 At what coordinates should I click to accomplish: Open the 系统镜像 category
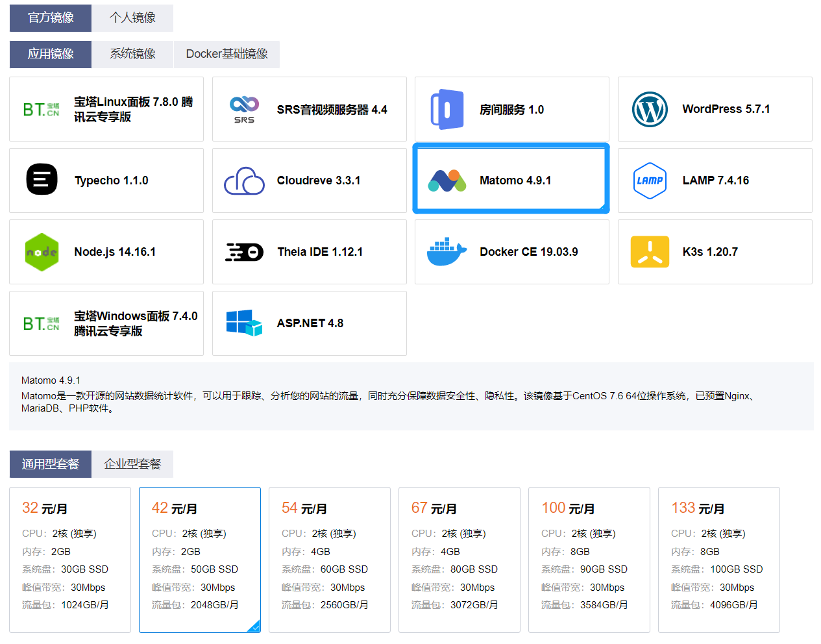pyautogui.click(x=132, y=55)
